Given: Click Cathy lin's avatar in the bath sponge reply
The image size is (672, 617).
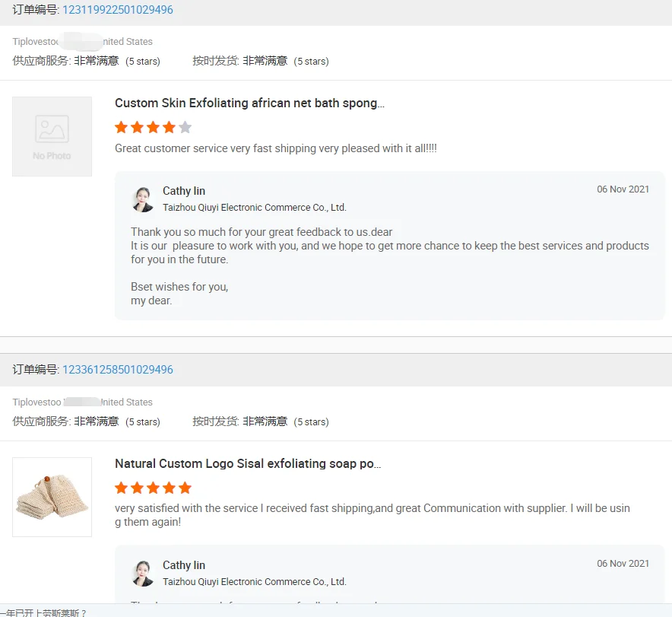Looking at the screenshot, I should click(x=143, y=199).
